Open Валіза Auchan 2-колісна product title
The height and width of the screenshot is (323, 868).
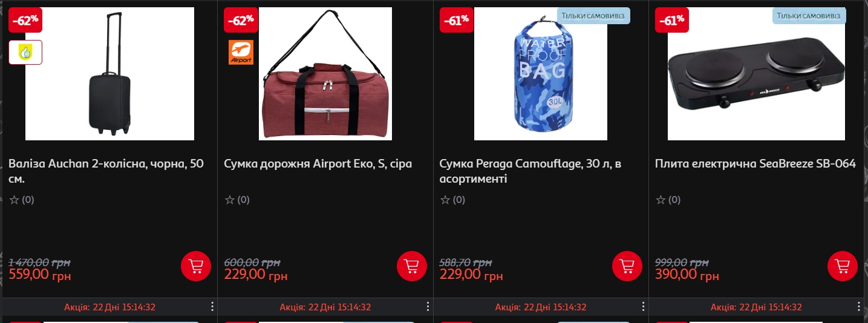[x=106, y=171]
